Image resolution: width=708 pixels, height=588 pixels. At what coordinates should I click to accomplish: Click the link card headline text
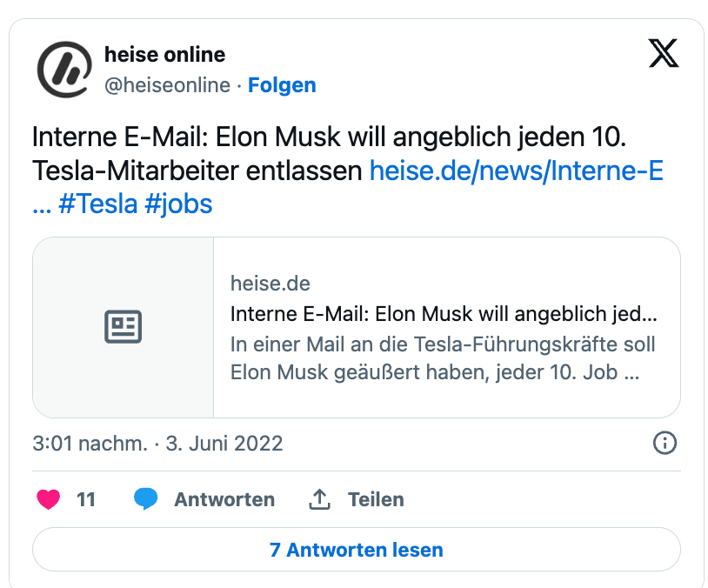click(444, 313)
